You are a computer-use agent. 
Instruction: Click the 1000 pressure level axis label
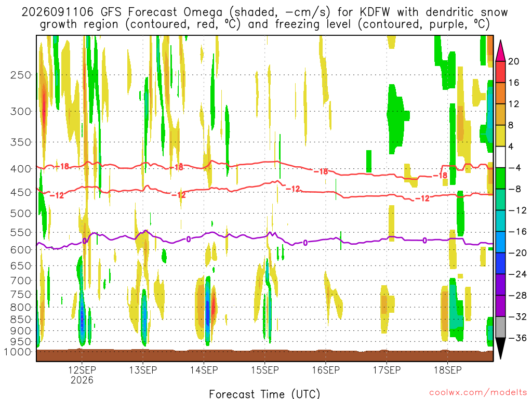pos(18,352)
